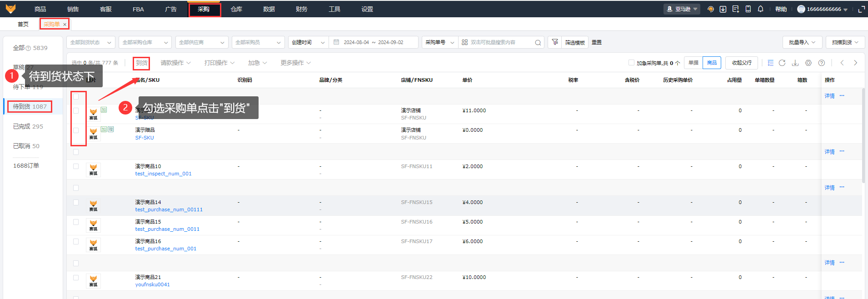Open SKU link test_inspect_num_001
Screen dimensions: 868x299
[163, 174]
